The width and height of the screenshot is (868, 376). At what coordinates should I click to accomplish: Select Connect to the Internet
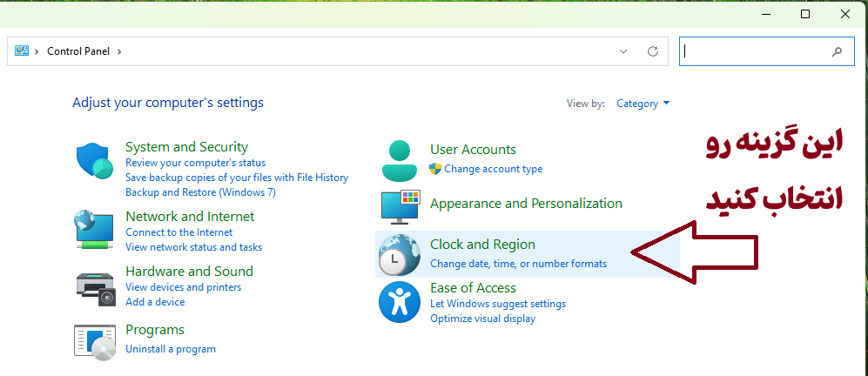(178, 232)
